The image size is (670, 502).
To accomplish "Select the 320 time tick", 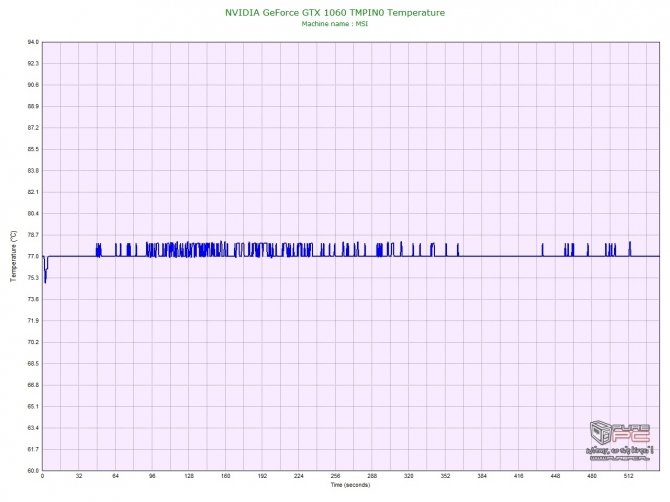I will [408, 476].
